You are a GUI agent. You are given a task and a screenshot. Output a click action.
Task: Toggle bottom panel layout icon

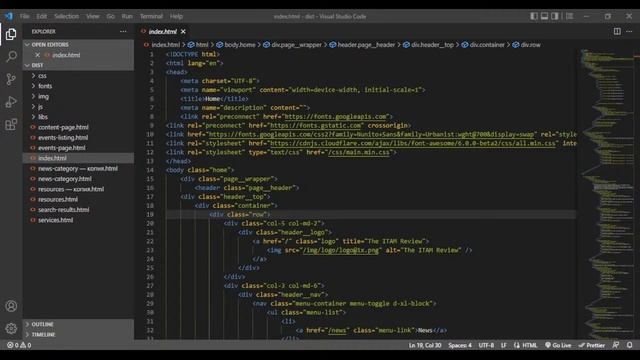(x=544, y=16)
